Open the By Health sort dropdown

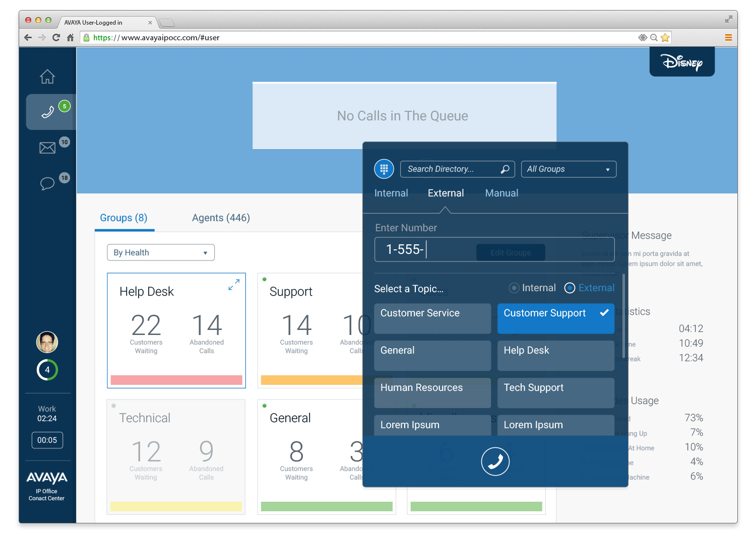pyautogui.click(x=161, y=252)
